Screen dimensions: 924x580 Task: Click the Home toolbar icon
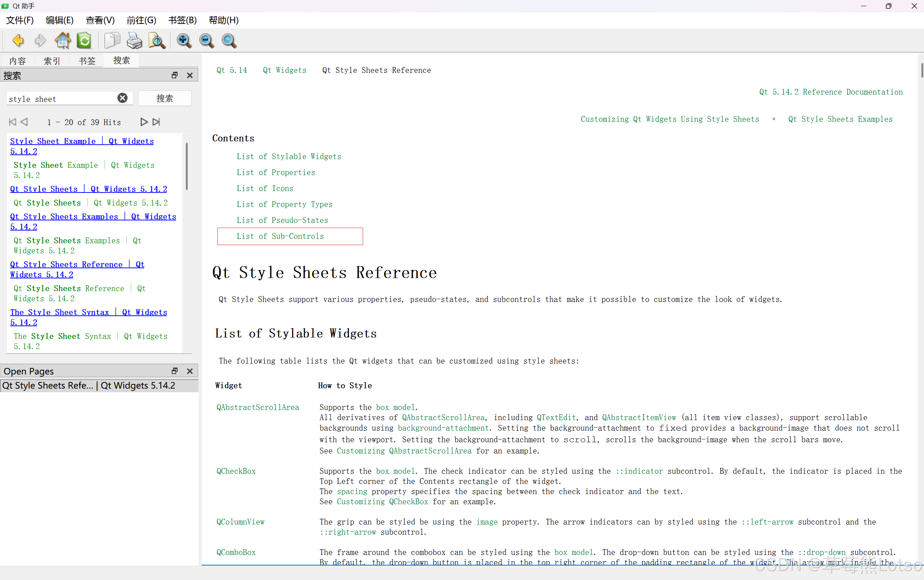tap(62, 41)
